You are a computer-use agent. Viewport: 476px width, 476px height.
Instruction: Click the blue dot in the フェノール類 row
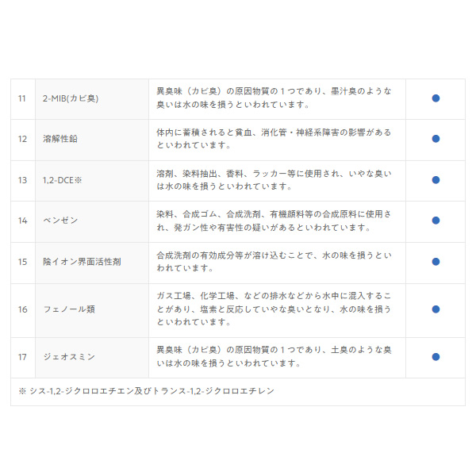(x=436, y=309)
